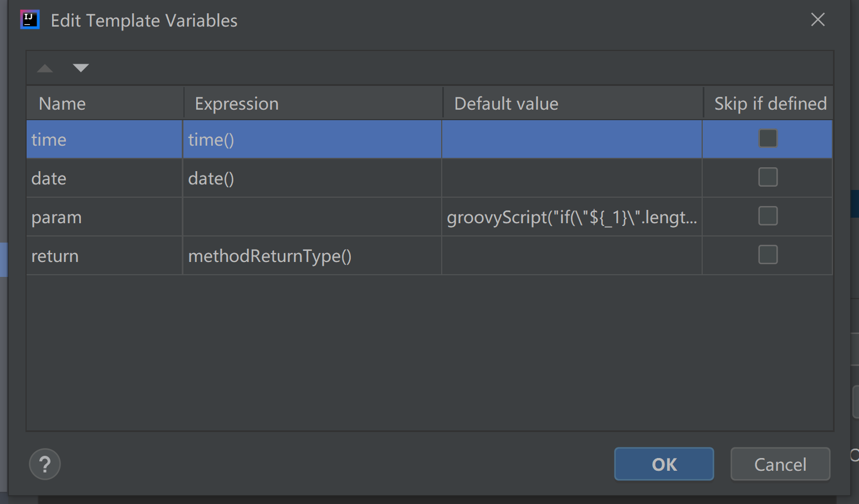Edit the time() expression cell
Screen dimensions: 859x504
(x=312, y=140)
